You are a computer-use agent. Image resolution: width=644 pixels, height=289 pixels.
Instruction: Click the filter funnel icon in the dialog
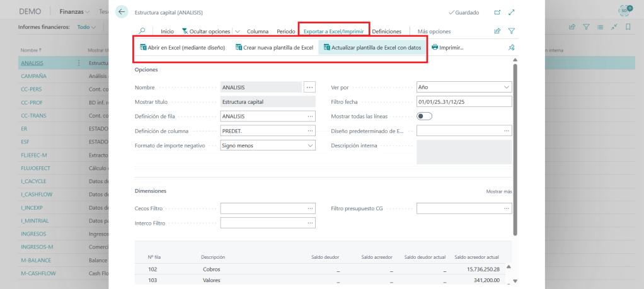pos(512,31)
